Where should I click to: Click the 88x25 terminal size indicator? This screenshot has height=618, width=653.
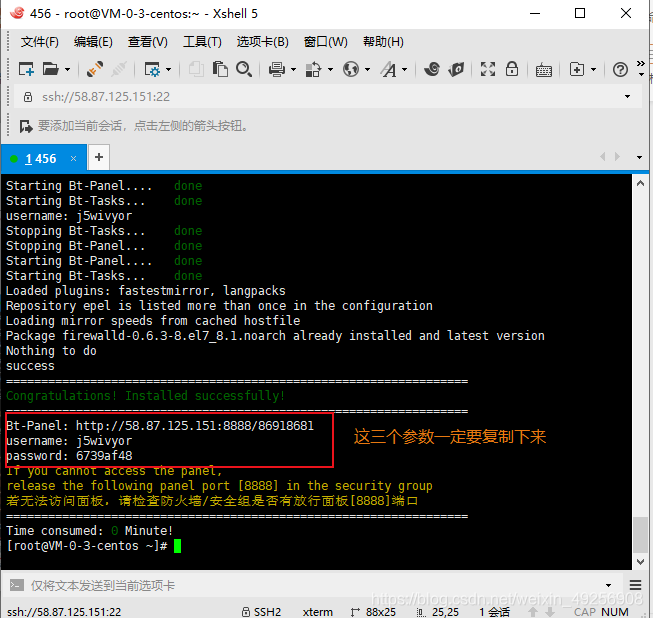(373, 611)
